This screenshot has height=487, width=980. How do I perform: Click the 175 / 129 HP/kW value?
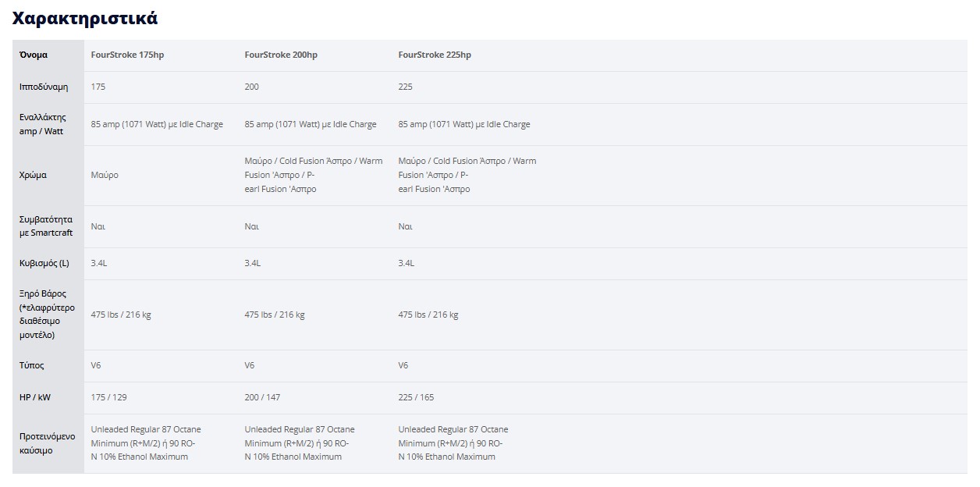[x=108, y=398]
